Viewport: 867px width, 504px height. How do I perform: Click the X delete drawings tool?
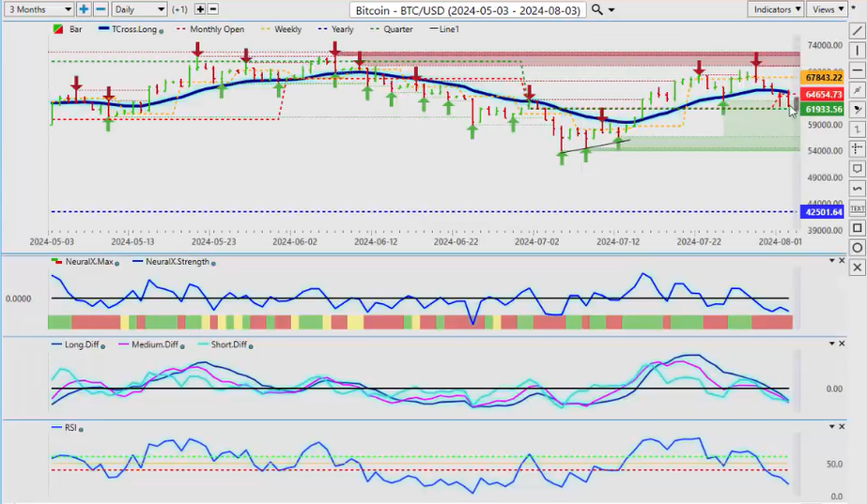coord(857,267)
